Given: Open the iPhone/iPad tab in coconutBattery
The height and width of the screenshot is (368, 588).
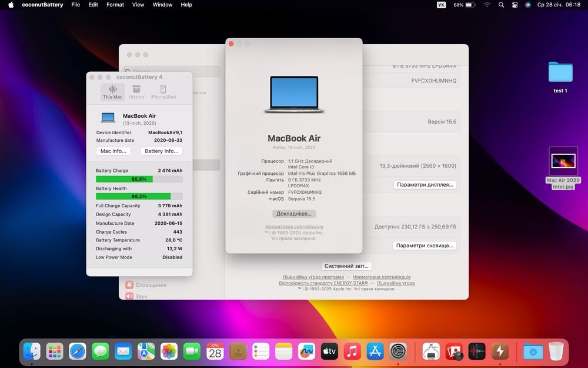Looking at the screenshot, I should (163, 92).
